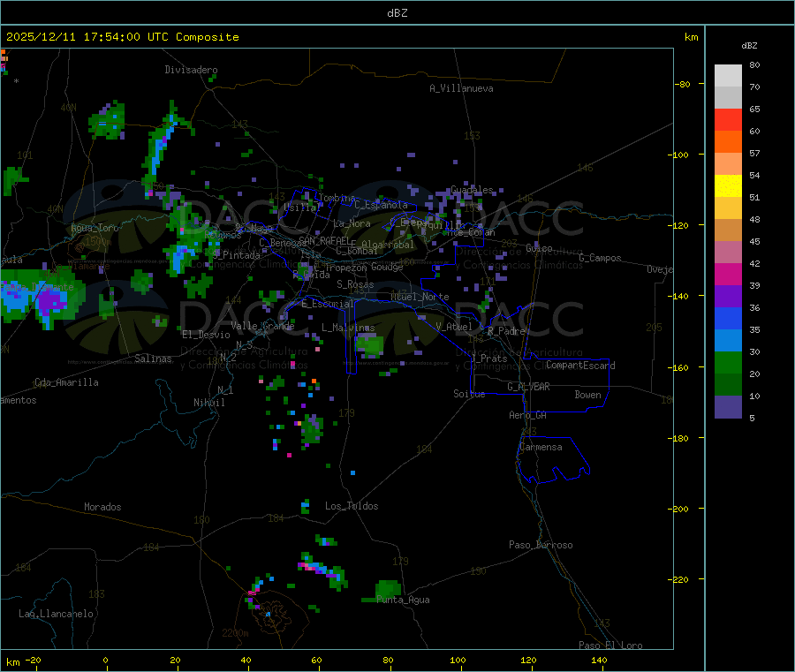Screen dimensions: 795x672
Task: Select the 'El_Desvio' map label
Action: click(206, 335)
